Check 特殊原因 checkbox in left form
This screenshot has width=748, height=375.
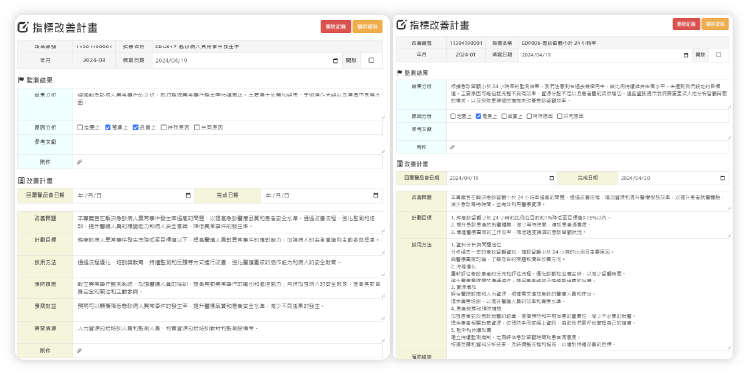pos(164,127)
